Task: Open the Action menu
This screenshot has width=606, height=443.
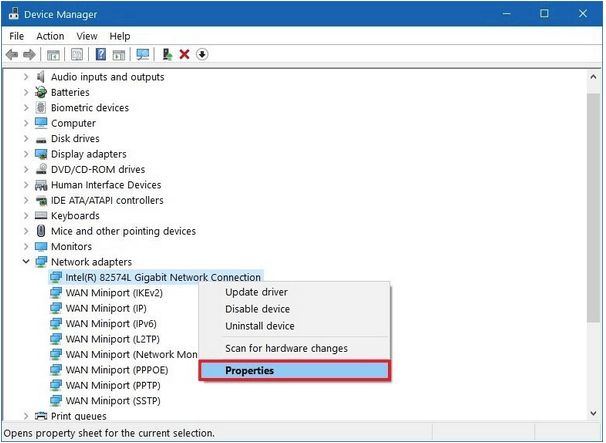Action: click(50, 36)
